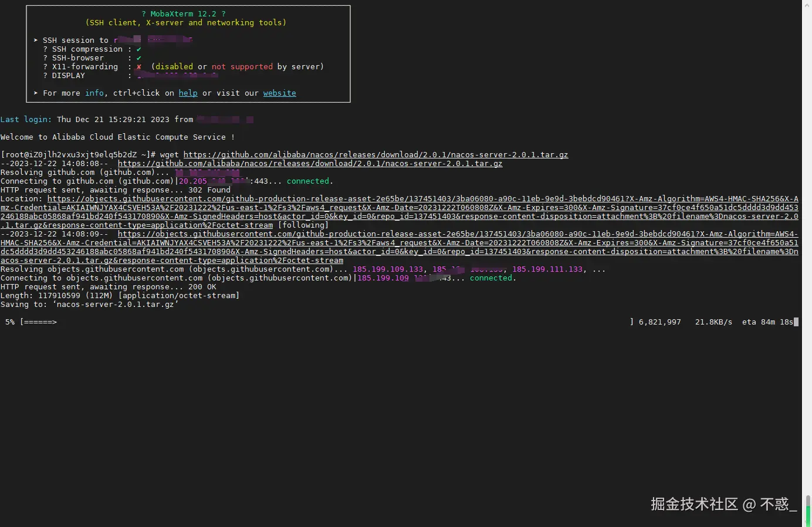Click 'Resolving github.com (github.com)...' text
The width and height of the screenshot is (812, 527).
[84, 173]
